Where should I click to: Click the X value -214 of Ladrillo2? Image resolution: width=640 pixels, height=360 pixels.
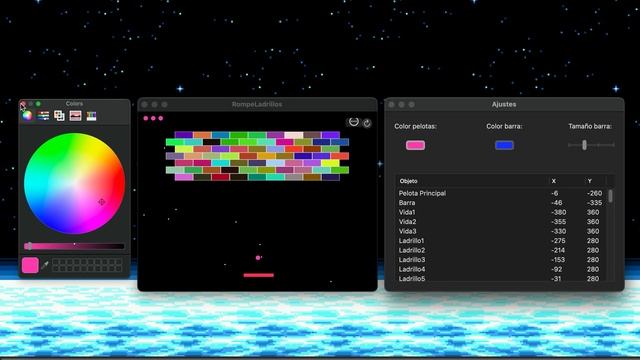click(558, 250)
